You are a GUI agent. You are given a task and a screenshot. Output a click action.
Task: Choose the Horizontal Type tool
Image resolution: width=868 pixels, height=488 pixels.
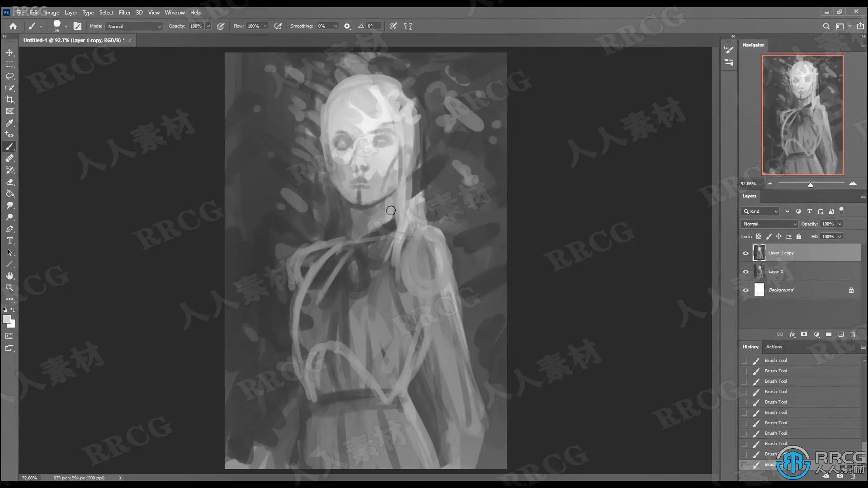click(9, 240)
